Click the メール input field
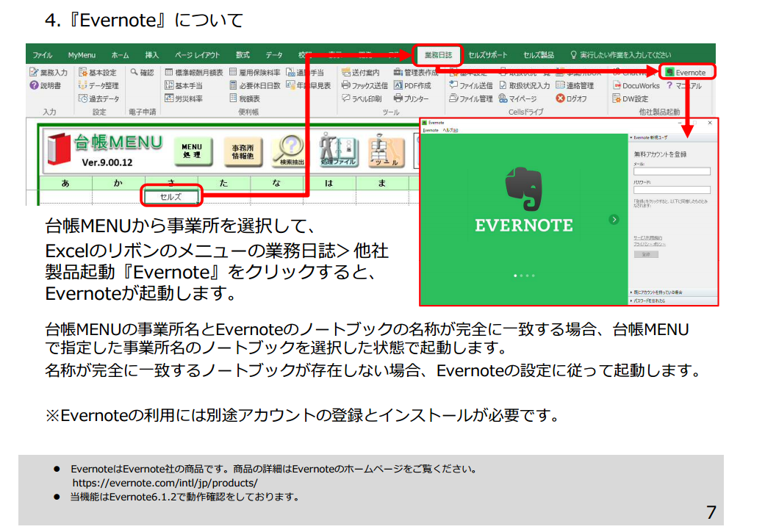Image resolution: width=765 pixels, height=532 pixels. coord(672,172)
